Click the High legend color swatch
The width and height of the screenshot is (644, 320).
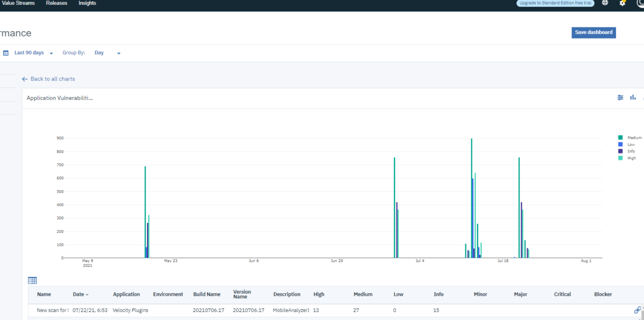pos(620,158)
